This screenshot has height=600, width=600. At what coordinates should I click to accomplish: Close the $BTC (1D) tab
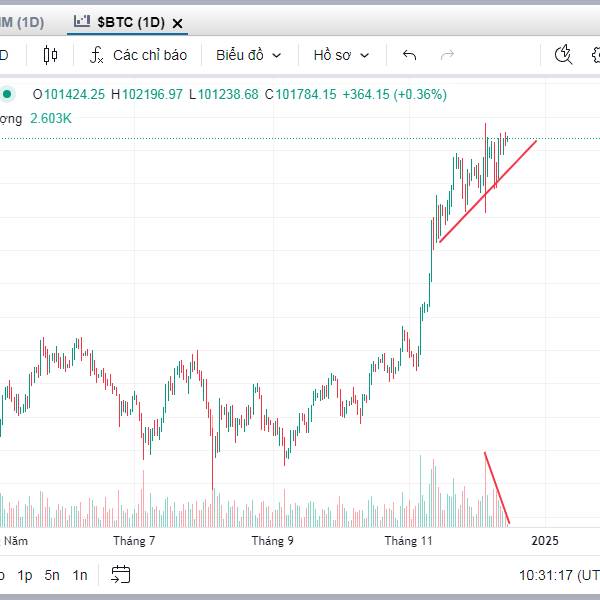(x=178, y=22)
